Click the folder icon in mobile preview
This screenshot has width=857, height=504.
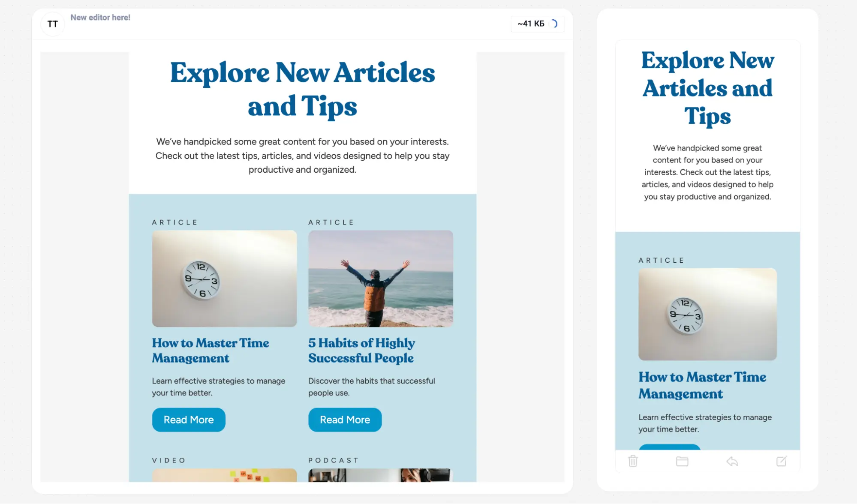click(682, 461)
